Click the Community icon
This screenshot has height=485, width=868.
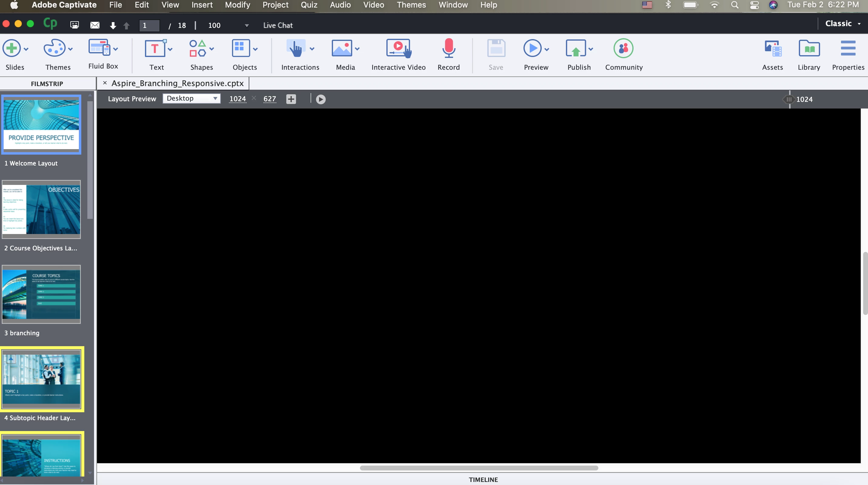click(623, 49)
